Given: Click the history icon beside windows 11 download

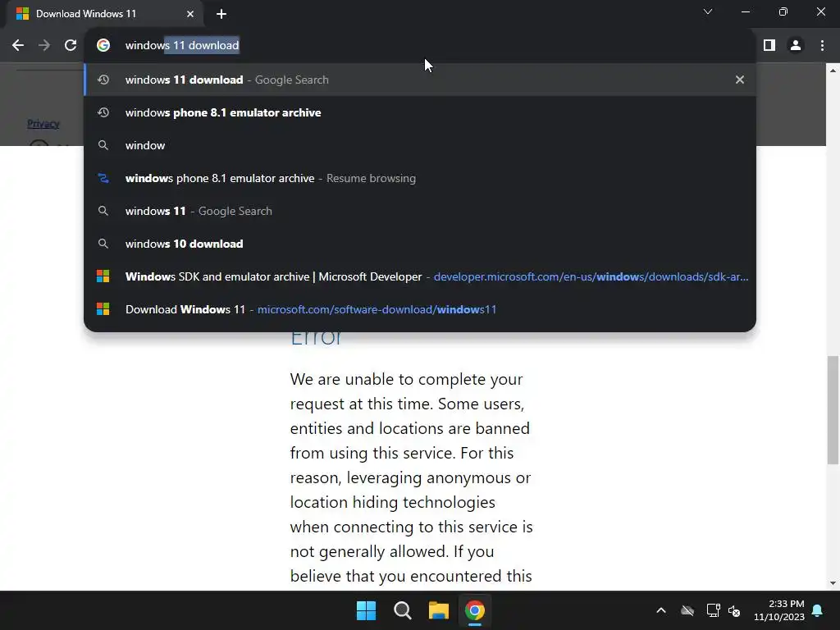Looking at the screenshot, I should (103, 80).
